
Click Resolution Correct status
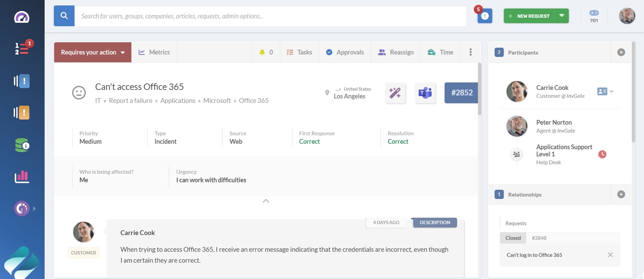[398, 141]
